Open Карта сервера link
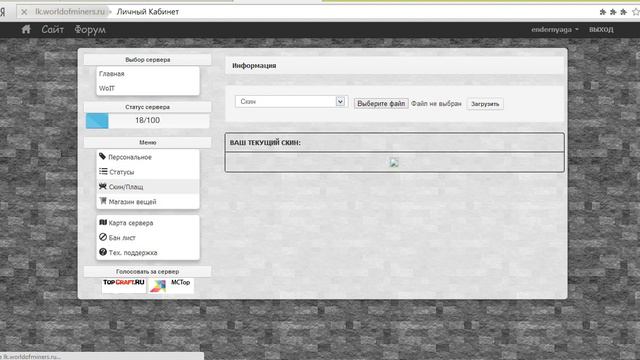This screenshot has height=360, width=640. [148, 223]
